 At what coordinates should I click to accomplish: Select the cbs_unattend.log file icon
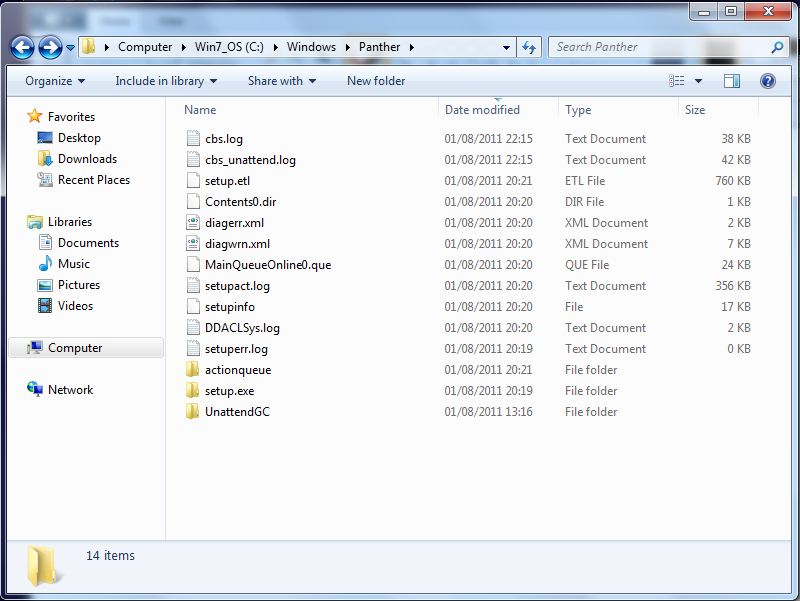click(193, 159)
